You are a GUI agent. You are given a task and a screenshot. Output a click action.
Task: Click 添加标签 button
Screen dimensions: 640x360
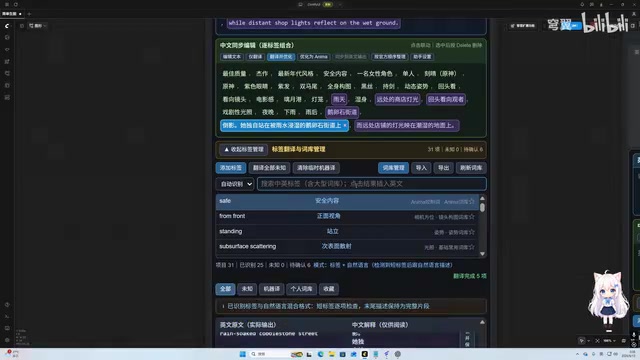(x=231, y=168)
